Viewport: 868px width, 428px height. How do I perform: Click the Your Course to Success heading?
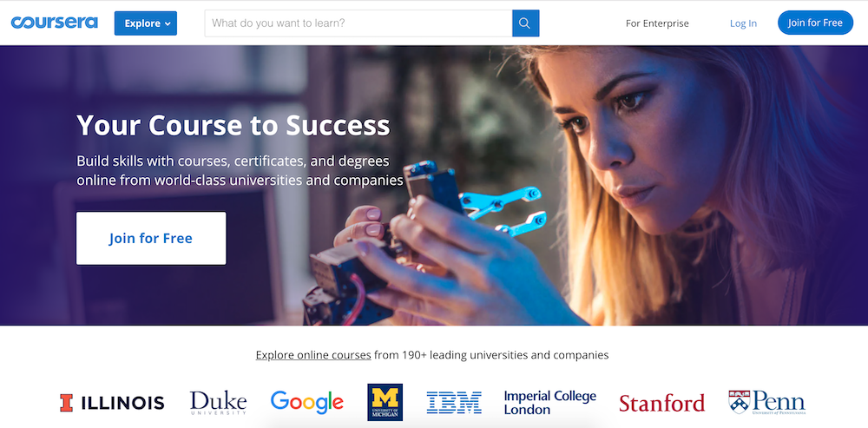coord(233,125)
